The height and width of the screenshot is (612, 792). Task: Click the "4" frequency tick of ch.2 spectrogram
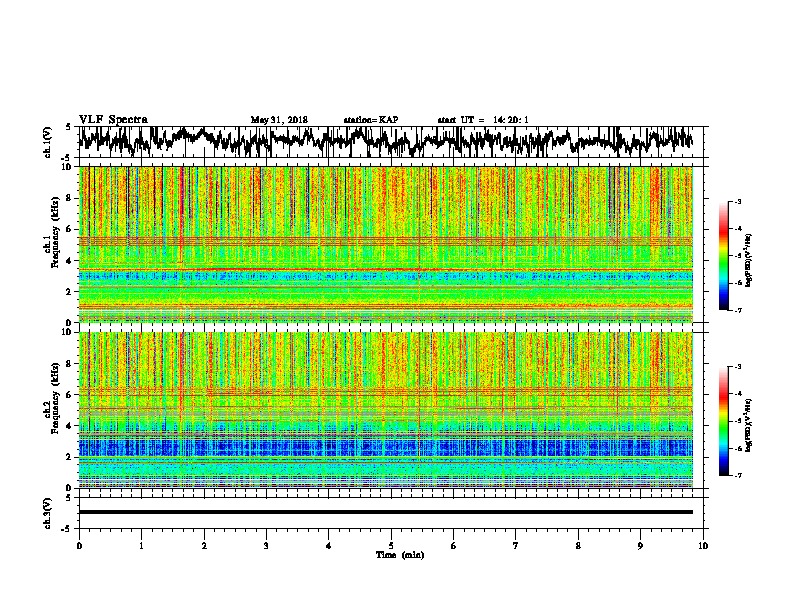[70, 426]
